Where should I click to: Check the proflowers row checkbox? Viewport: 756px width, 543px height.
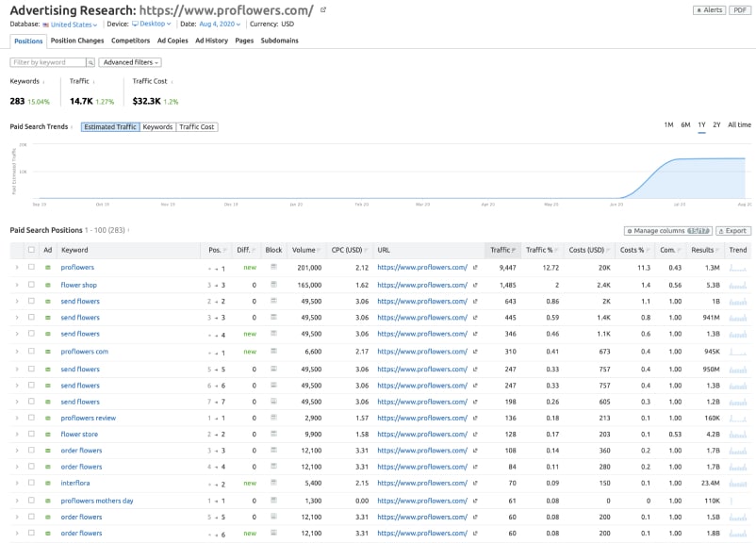[x=31, y=267]
